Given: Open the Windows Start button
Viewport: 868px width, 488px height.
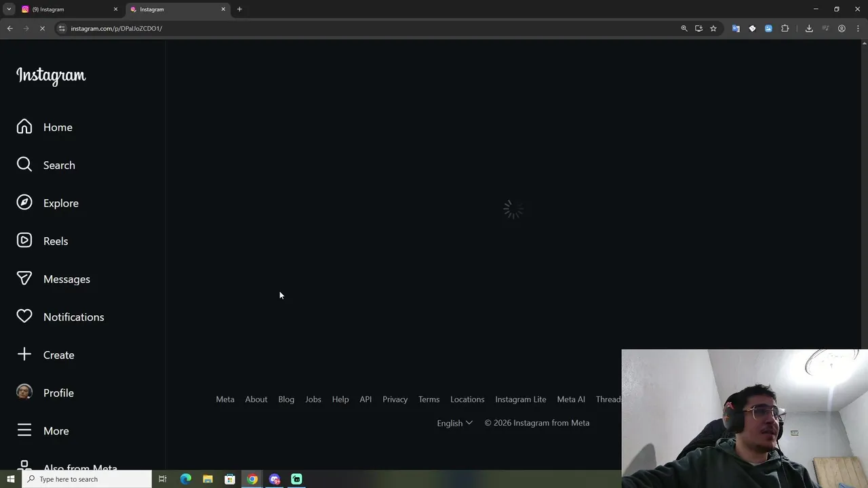Looking at the screenshot, I should pos(11,479).
